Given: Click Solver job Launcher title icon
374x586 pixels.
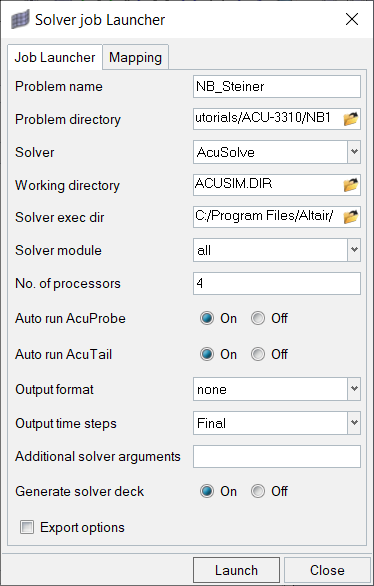Looking at the screenshot, I should (x=20, y=20).
